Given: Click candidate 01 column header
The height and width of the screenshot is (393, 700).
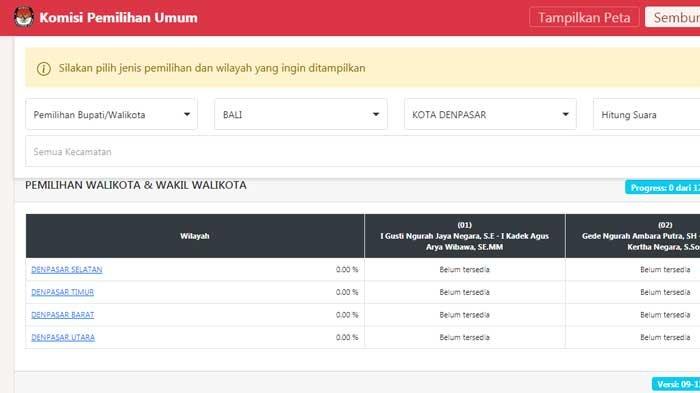Looking at the screenshot, I should (x=465, y=236).
